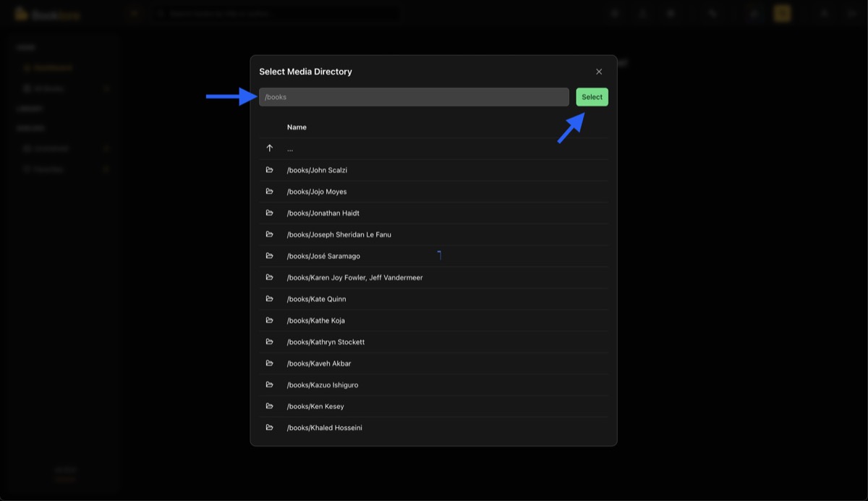Image resolution: width=868 pixels, height=501 pixels.
Task: Open the /books/John Scalzi directory
Action: pos(318,169)
